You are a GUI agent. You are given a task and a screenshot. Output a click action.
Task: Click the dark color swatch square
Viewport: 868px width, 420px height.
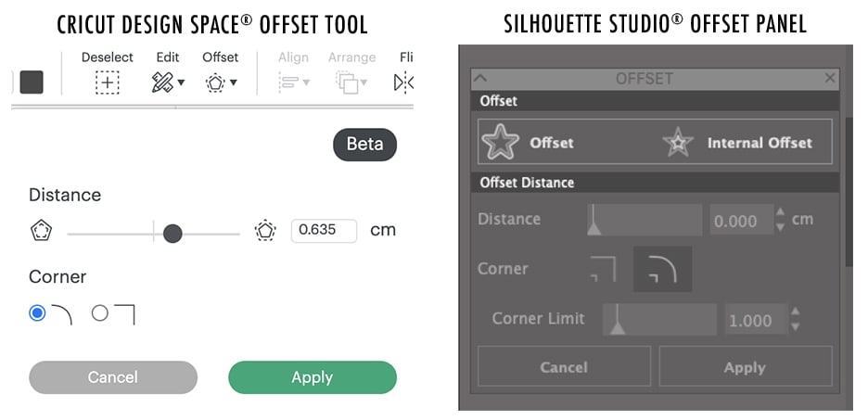pyautogui.click(x=32, y=82)
